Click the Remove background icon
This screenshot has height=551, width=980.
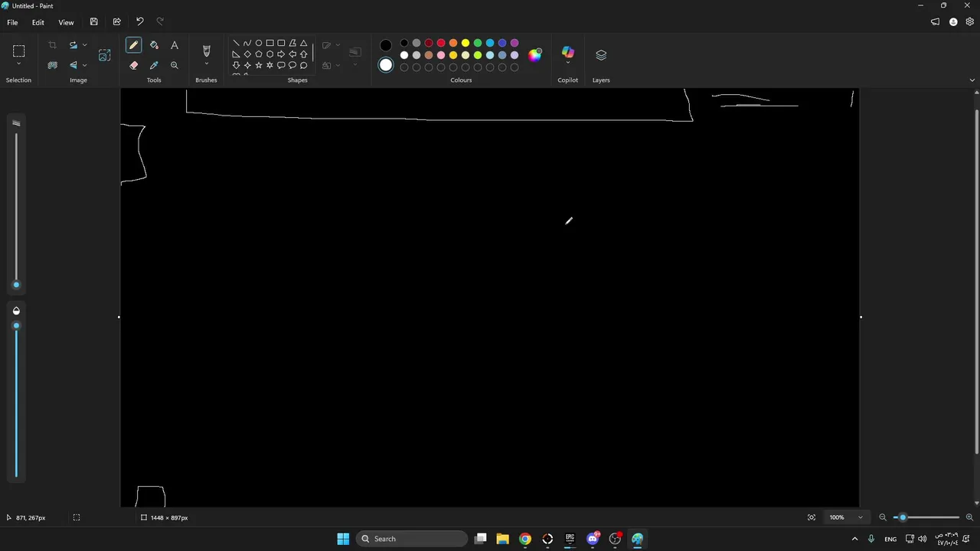point(52,65)
